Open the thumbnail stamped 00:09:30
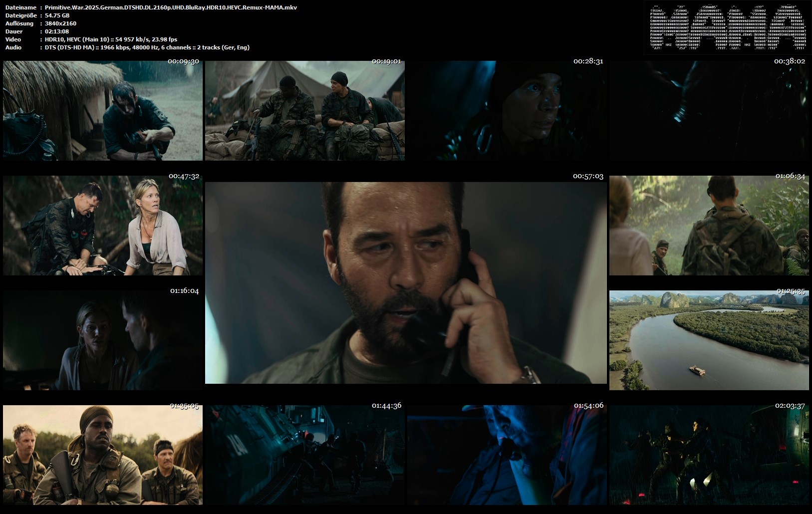812x514 pixels. (103, 111)
